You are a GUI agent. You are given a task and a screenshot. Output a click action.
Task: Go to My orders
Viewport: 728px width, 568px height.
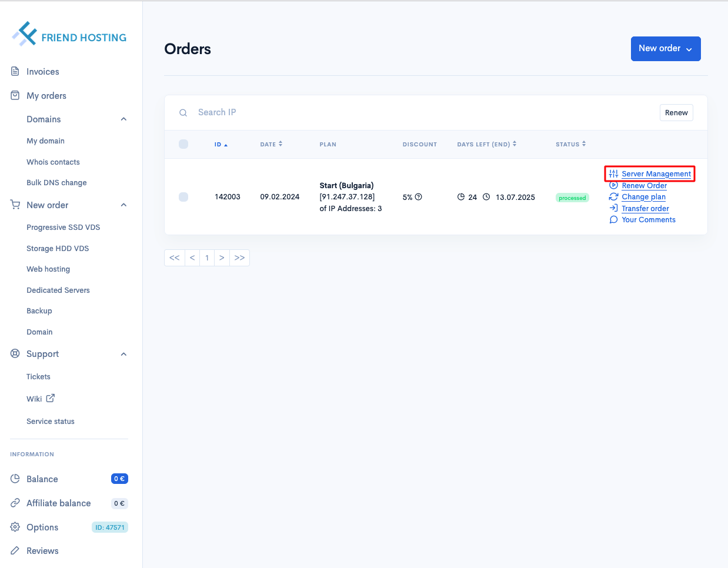click(x=46, y=96)
